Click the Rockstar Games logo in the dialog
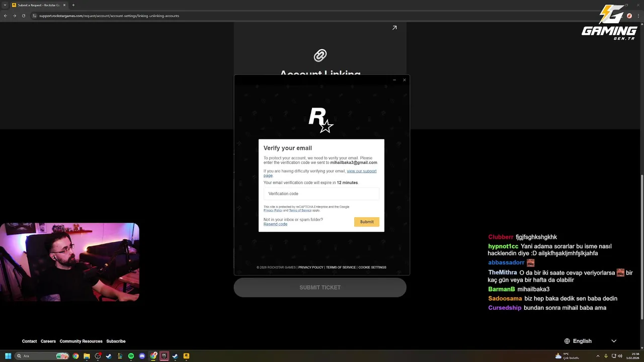 click(321, 121)
